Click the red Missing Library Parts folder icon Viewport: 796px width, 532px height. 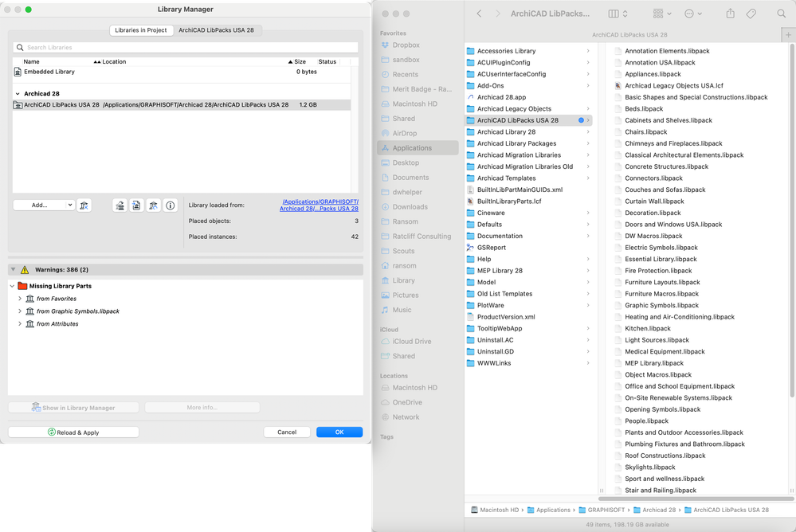[22, 286]
